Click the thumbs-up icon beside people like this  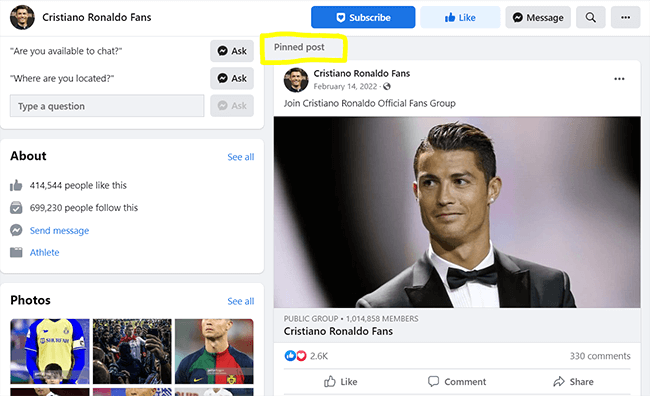pos(16,185)
